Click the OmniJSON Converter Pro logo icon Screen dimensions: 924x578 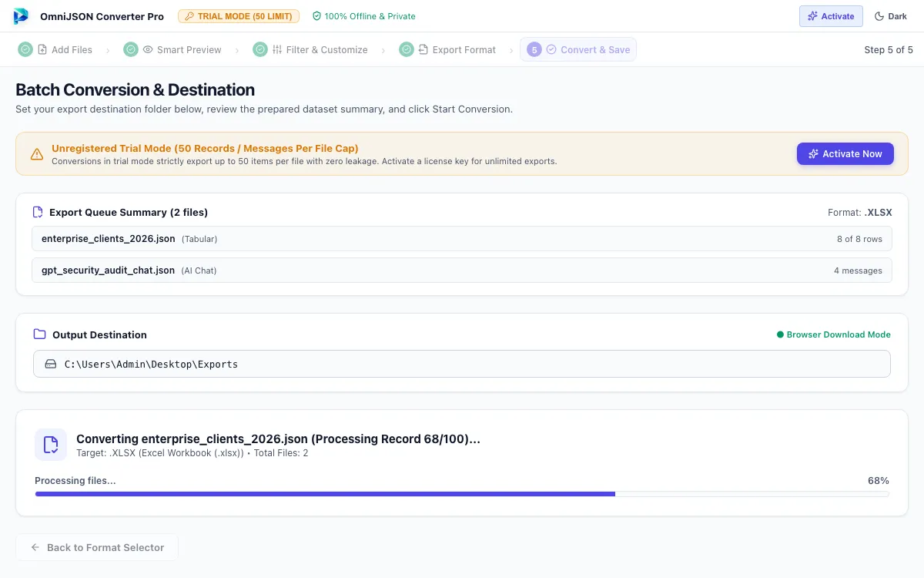coord(22,16)
